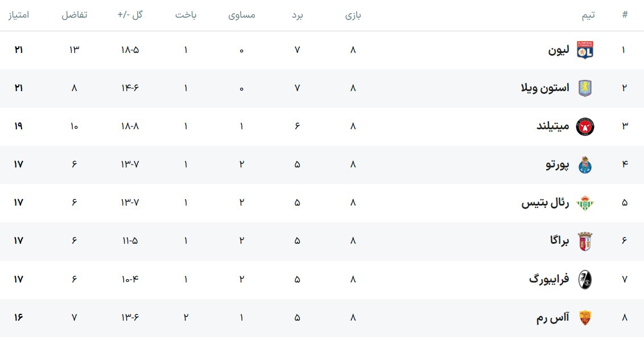Click the Braga club crest icon
The height and width of the screenshot is (340, 644).
click(585, 241)
